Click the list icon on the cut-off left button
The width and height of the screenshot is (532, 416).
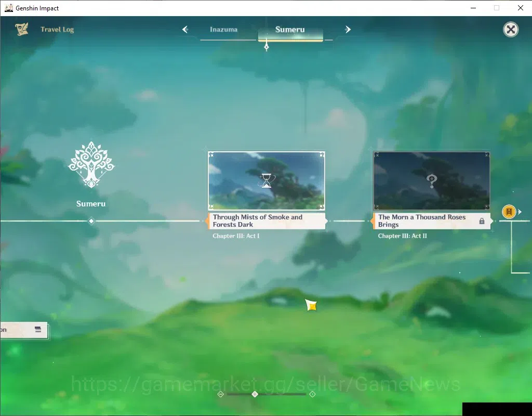pos(38,329)
